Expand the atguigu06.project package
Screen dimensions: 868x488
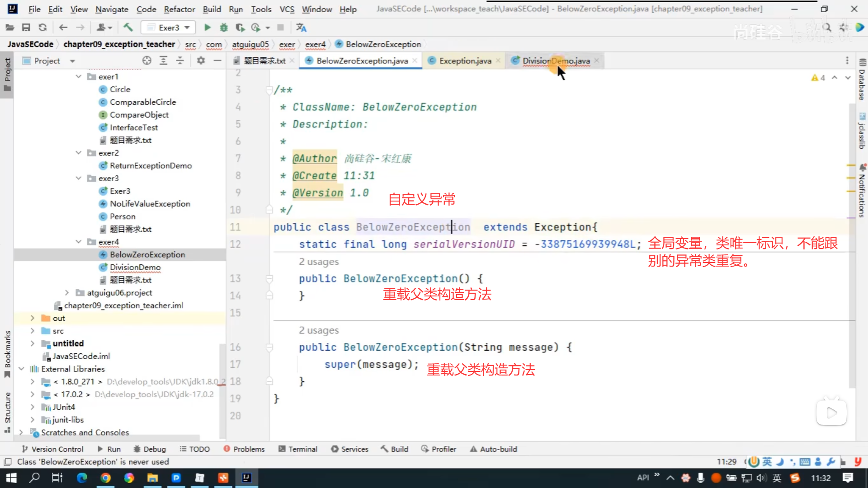(x=67, y=292)
